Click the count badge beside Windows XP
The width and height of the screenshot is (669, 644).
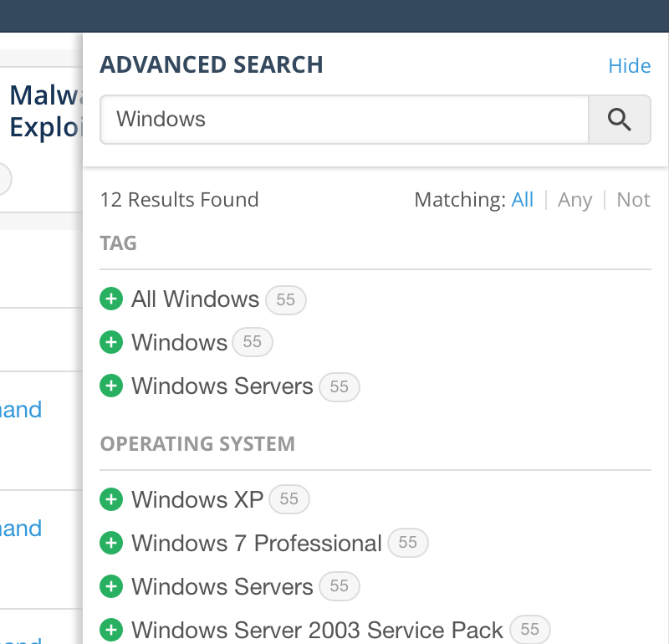(289, 499)
